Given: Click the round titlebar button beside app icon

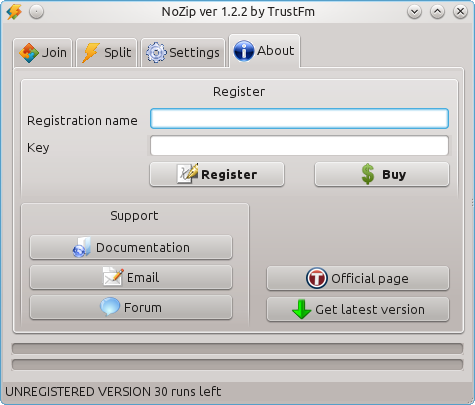Looking at the screenshot, I should pyautogui.click(x=36, y=12).
